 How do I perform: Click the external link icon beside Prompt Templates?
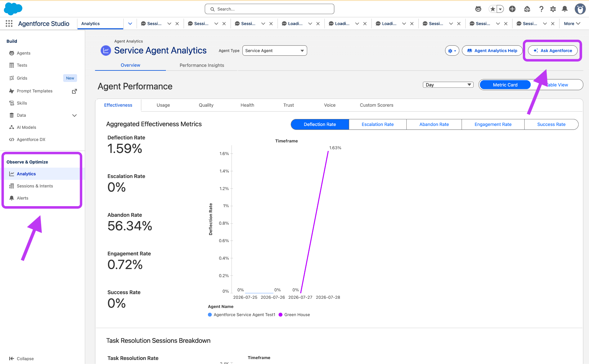[x=74, y=91]
